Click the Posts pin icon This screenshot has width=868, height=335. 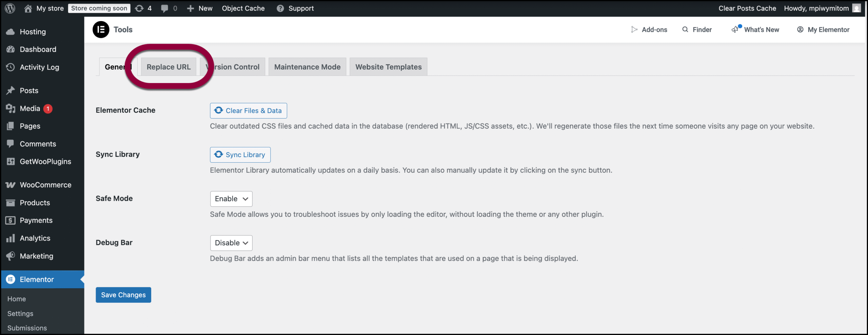click(11, 90)
